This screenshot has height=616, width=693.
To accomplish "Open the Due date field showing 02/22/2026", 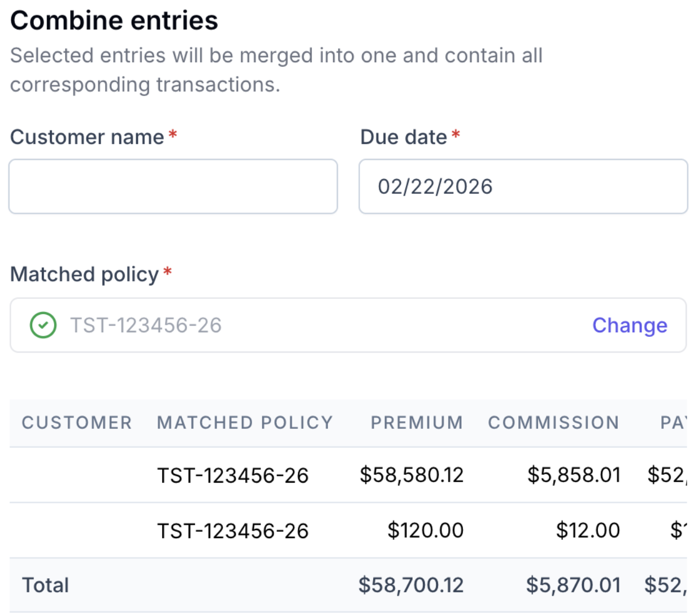I will (x=523, y=186).
